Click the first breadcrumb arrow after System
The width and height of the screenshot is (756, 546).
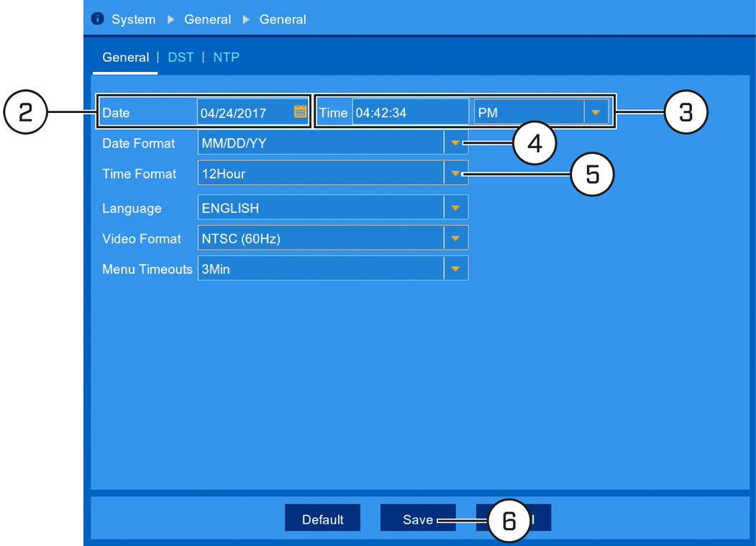[170, 19]
